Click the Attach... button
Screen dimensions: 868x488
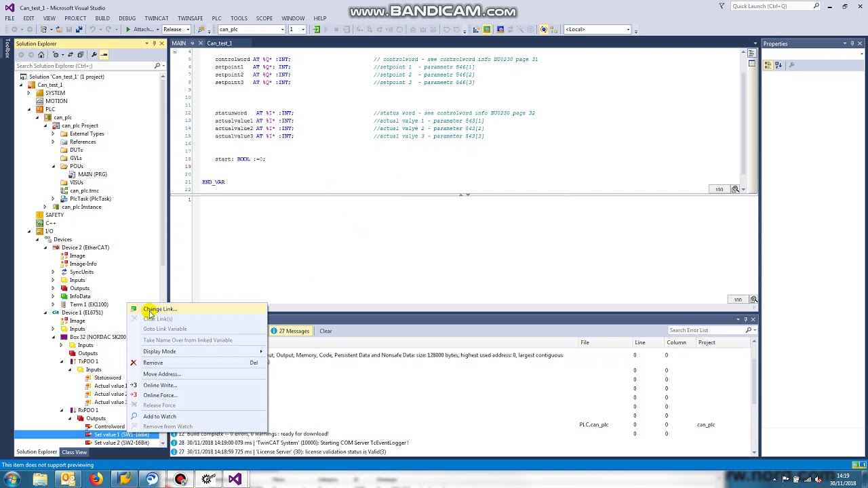click(144, 30)
